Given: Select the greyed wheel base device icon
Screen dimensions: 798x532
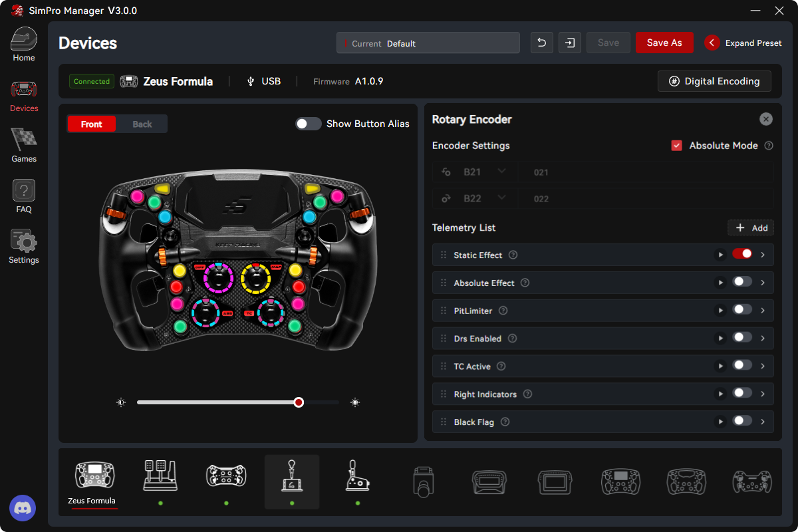Looking at the screenshot, I should (x=424, y=481).
